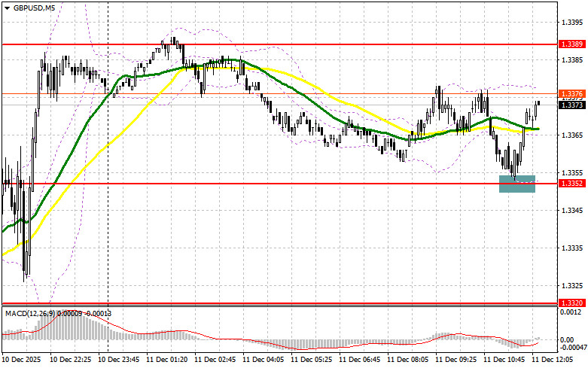Select the 1.3376 orange level label
Image resolution: width=588 pixels, height=368 pixels.
[572, 93]
